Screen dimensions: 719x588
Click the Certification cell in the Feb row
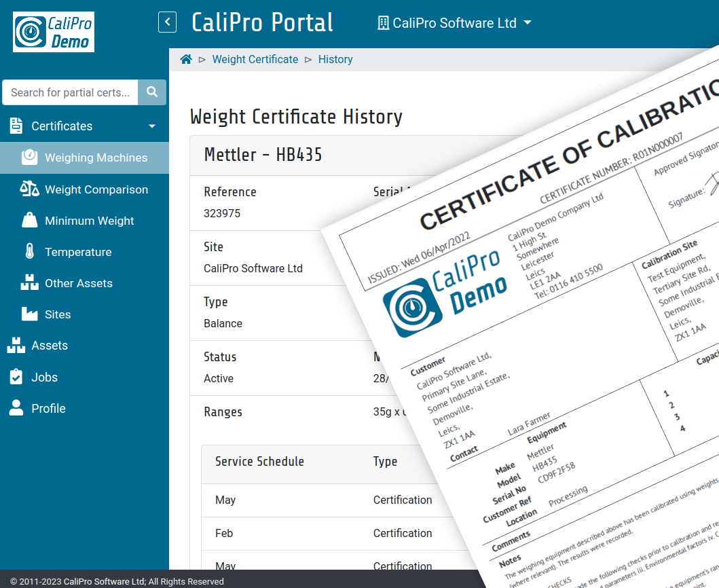(x=402, y=534)
